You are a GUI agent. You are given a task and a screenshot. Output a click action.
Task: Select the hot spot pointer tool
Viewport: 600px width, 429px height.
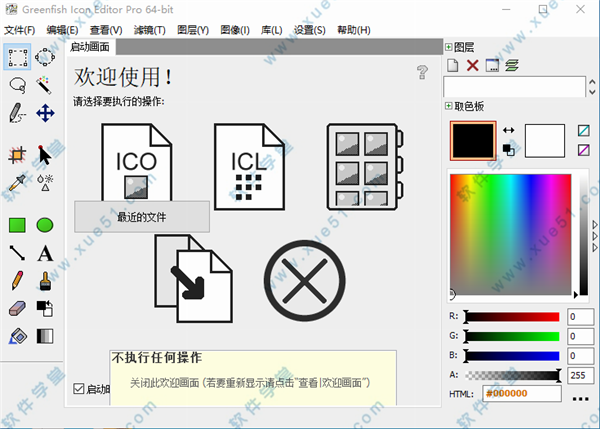(x=45, y=155)
